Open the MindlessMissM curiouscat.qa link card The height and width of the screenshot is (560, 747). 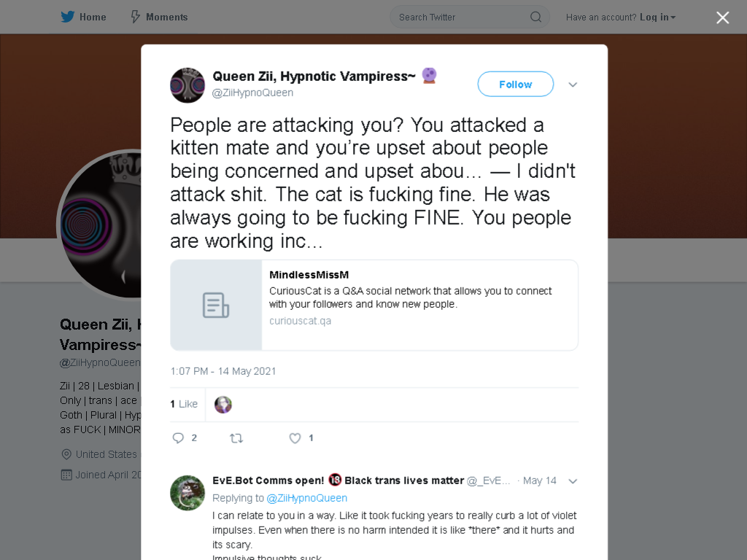tap(374, 306)
